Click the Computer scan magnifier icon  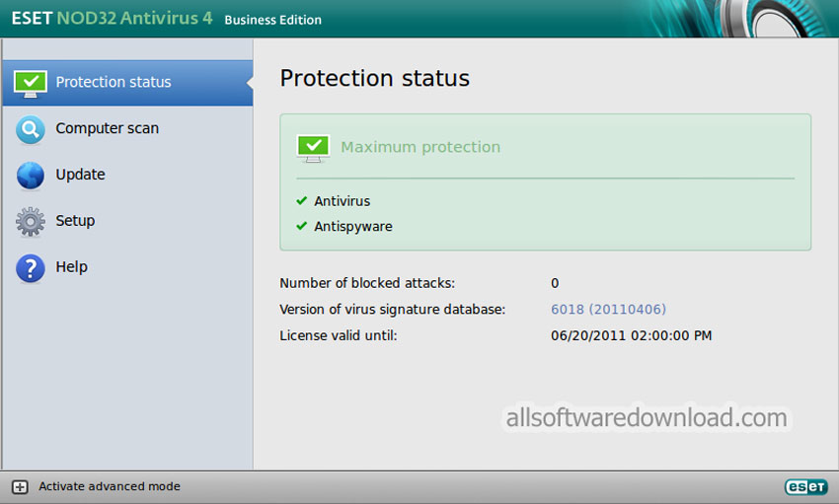pyautogui.click(x=30, y=130)
